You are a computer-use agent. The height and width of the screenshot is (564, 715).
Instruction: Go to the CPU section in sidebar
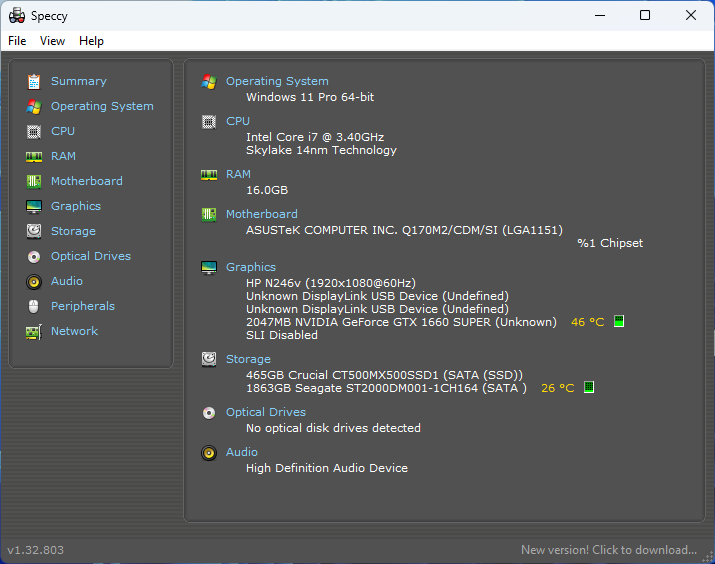(63, 131)
